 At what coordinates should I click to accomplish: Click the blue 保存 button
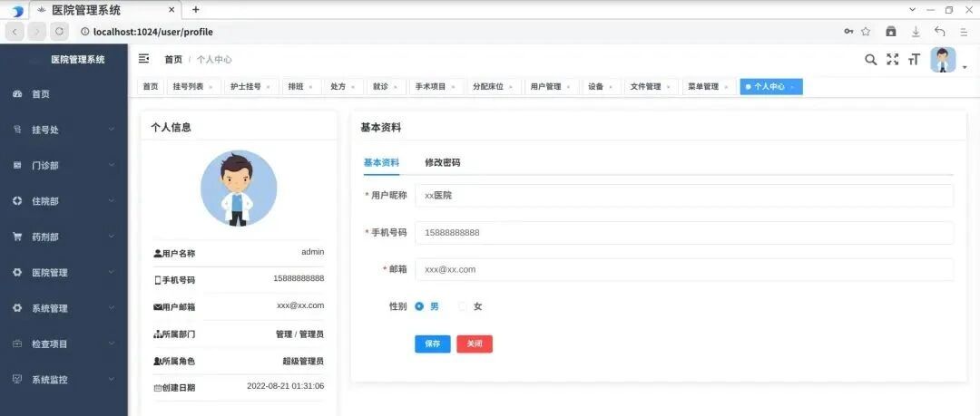[433, 344]
